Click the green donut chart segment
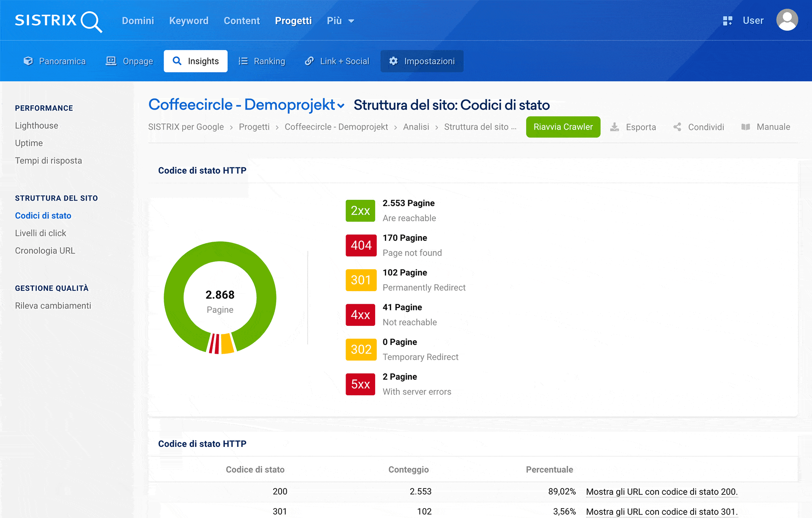 tap(220, 251)
